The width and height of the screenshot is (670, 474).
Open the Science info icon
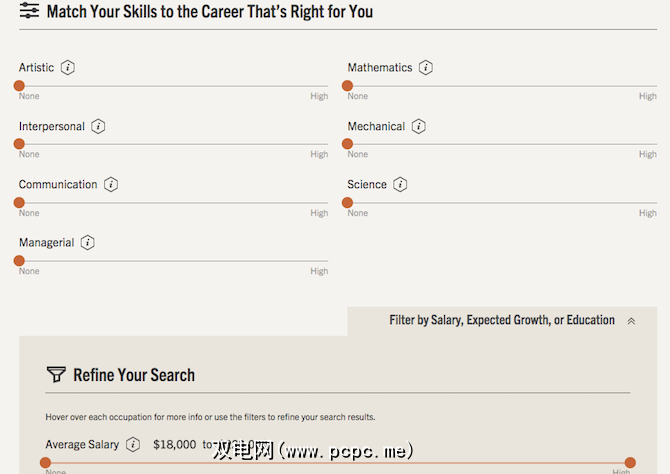coord(400,185)
